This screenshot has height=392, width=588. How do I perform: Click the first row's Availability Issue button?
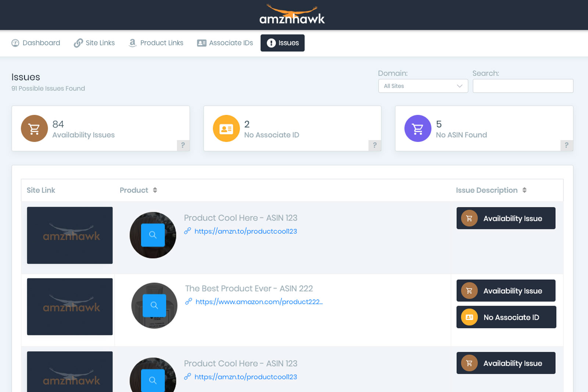[506, 218]
